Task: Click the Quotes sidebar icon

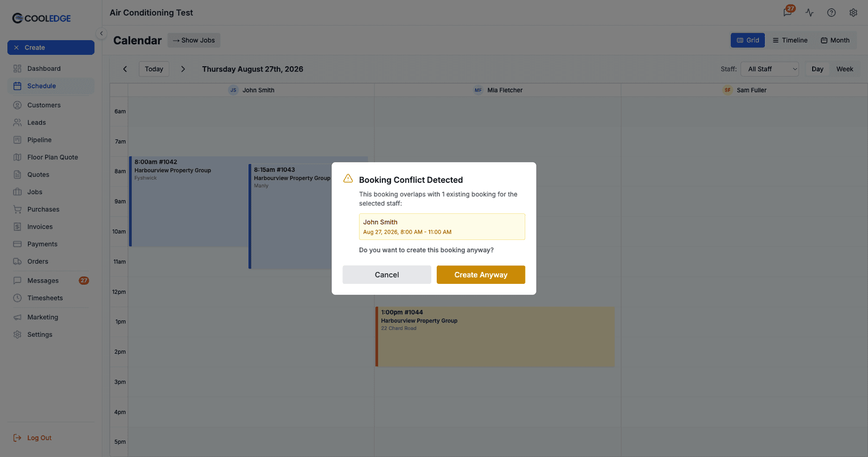Action: coord(17,175)
